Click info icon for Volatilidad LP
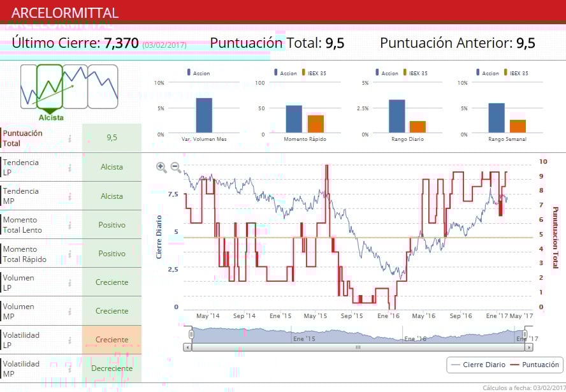Viewport: 566px width, 392px height. [69, 340]
